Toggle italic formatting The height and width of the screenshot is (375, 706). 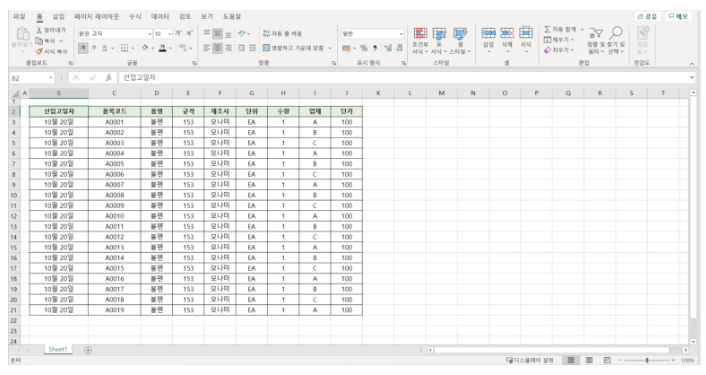(x=94, y=48)
